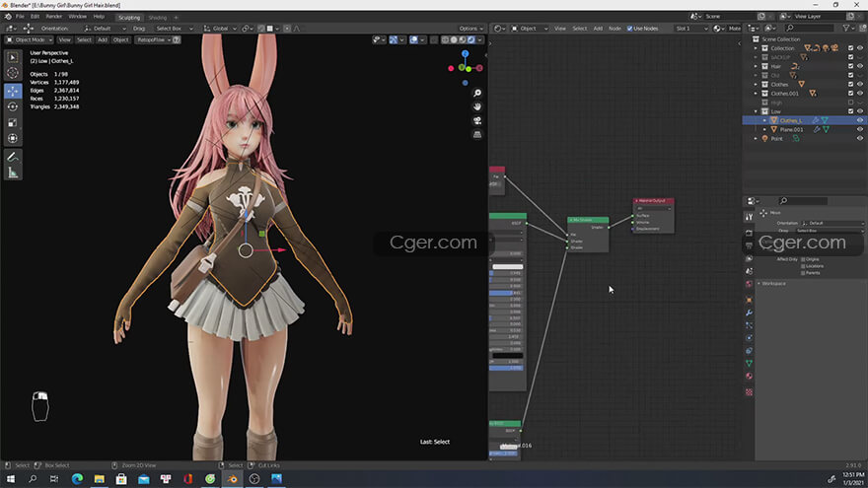Click the Material Output node header
The width and height of the screenshot is (868, 488).
(653, 201)
